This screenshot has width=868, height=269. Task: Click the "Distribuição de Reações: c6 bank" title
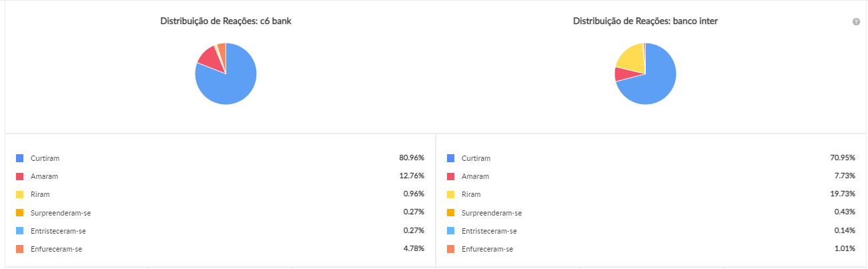(x=226, y=21)
